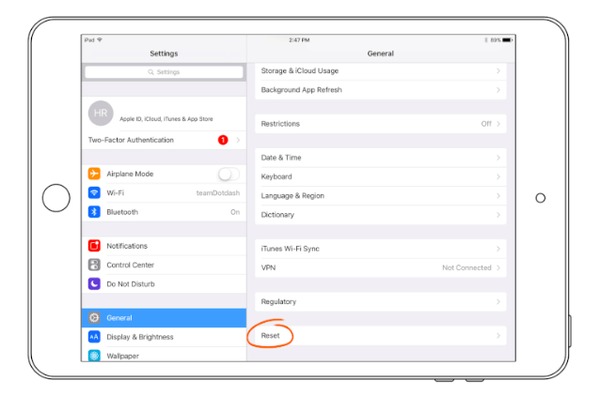
Task: Tap the Storage & iCloud Usage label
Action: [x=300, y=71]
